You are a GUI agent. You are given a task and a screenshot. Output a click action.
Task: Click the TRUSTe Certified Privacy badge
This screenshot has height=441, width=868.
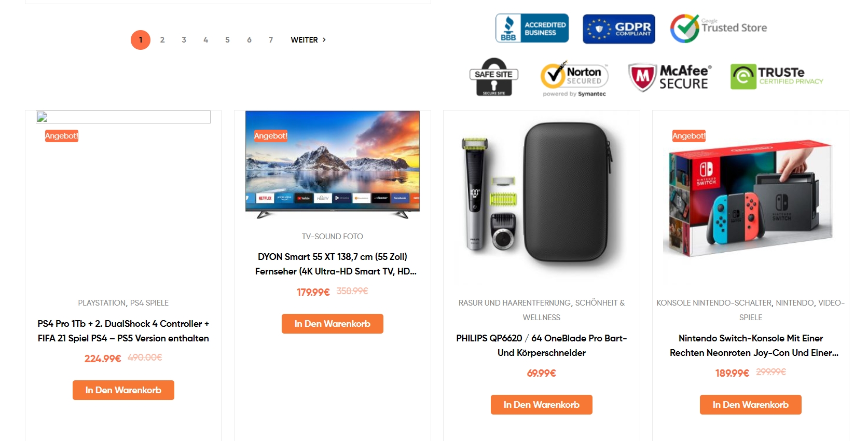(x=777, y=77)
